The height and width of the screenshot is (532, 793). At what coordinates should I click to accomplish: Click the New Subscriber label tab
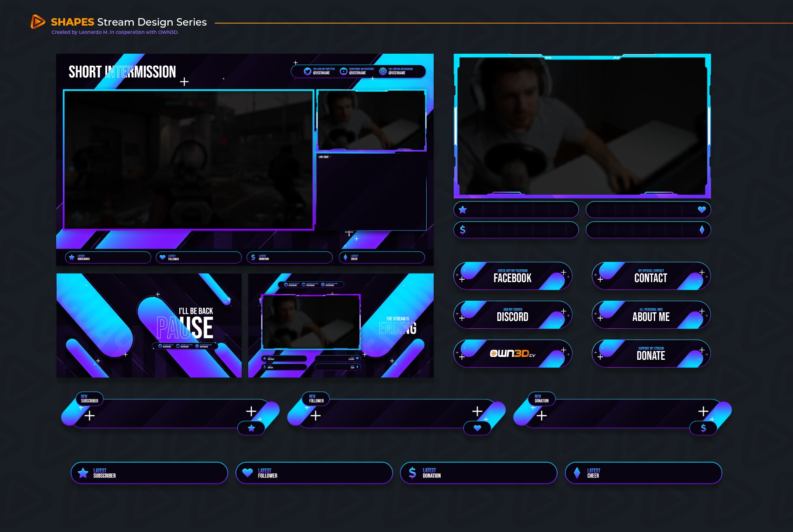click(x=90, y=399)
